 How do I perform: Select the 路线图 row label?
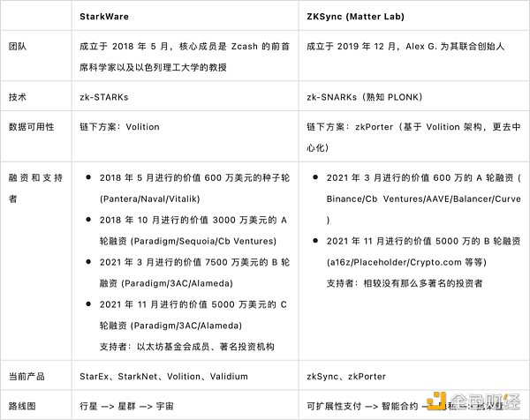pos(22,406)
